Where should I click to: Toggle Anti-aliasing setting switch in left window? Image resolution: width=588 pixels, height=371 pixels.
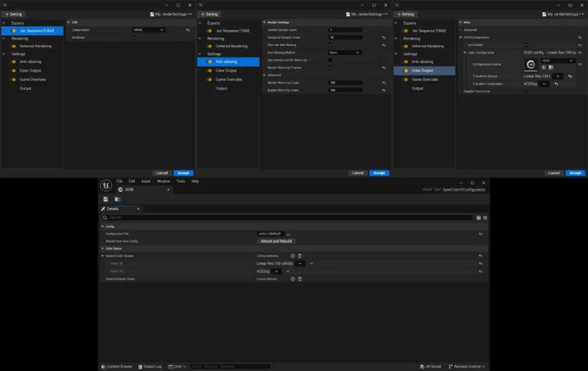tap(14, 62)
